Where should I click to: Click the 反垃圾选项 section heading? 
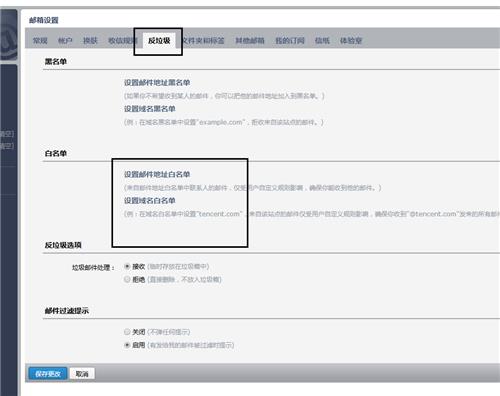click(x=63, y=245)
